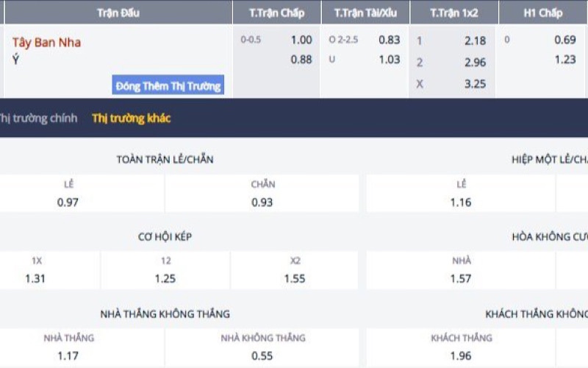Bet on Chẵn at 0.93
The image size is (588, 368).
click(x=262, y=202)
